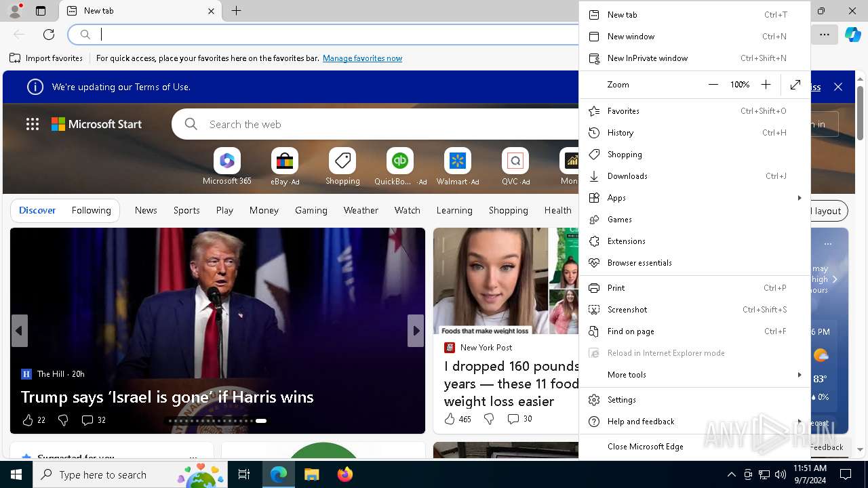Screen dimensions: 868x488
Task: Open Copilot sidebar icon
Action: click(852, 35)
